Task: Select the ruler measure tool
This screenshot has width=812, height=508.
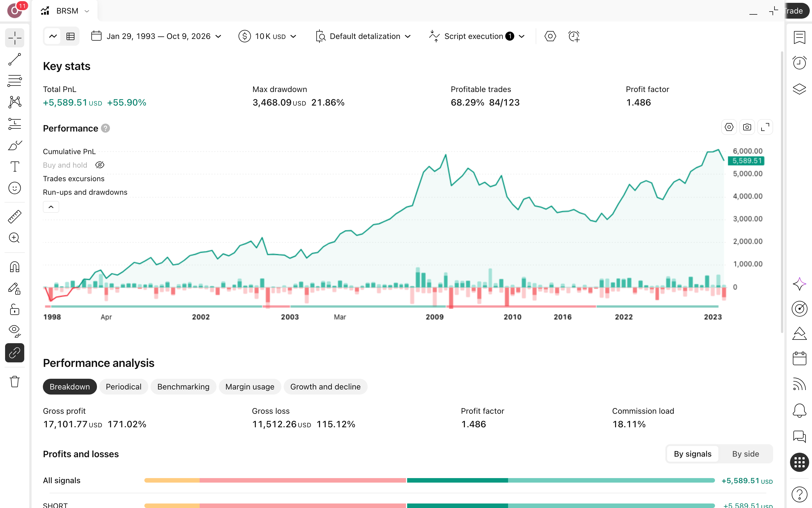Action: [x=15, y=217]
